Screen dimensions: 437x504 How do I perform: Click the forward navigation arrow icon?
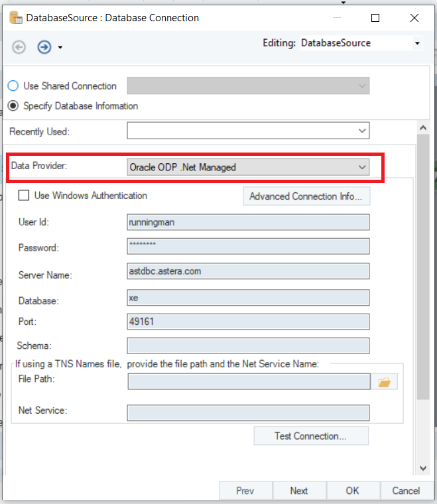(x=44, y=47)
